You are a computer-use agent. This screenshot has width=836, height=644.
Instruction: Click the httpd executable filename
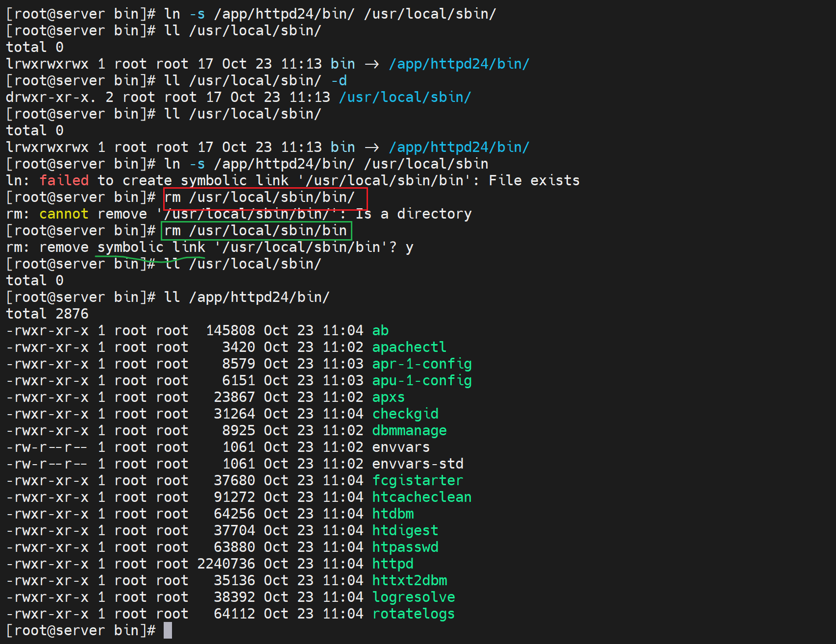[393, 564]
